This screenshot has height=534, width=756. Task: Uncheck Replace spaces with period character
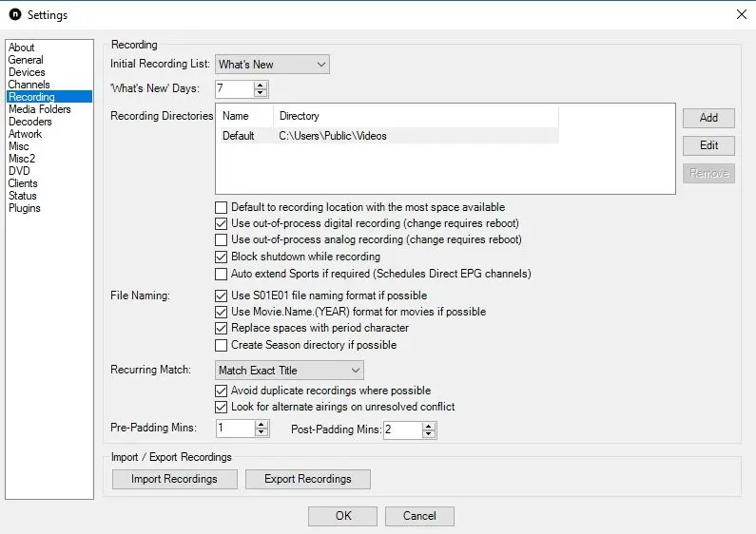tap(221, 329)
